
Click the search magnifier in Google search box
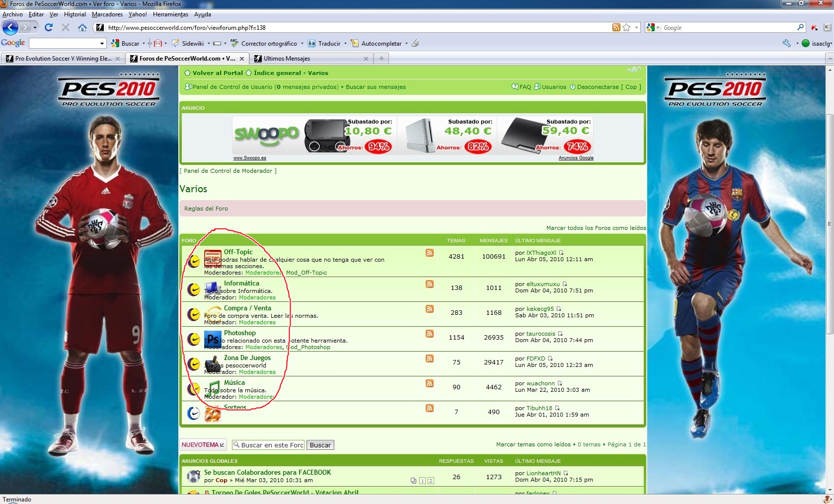tap(800, 27)
